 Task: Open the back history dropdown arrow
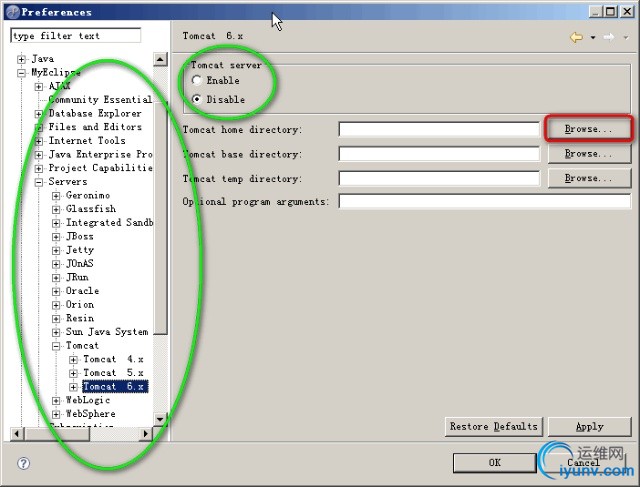(593, 38)
